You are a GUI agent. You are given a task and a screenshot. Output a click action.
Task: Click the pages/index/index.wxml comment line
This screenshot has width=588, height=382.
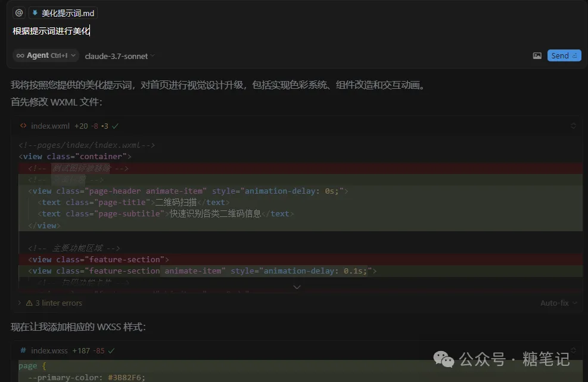point(86,145)
